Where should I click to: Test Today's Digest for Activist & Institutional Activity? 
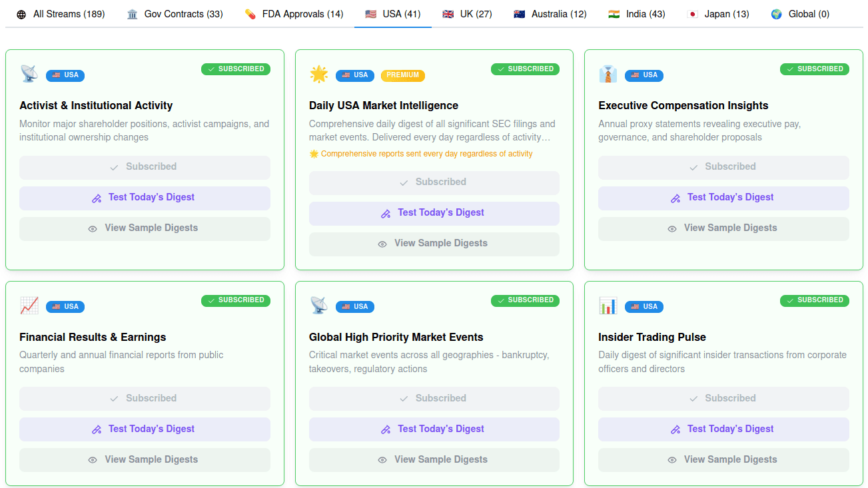coord(145,198)
